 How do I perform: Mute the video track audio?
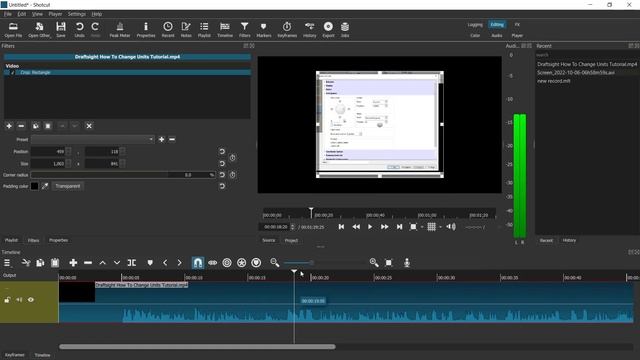click(19, 300)
